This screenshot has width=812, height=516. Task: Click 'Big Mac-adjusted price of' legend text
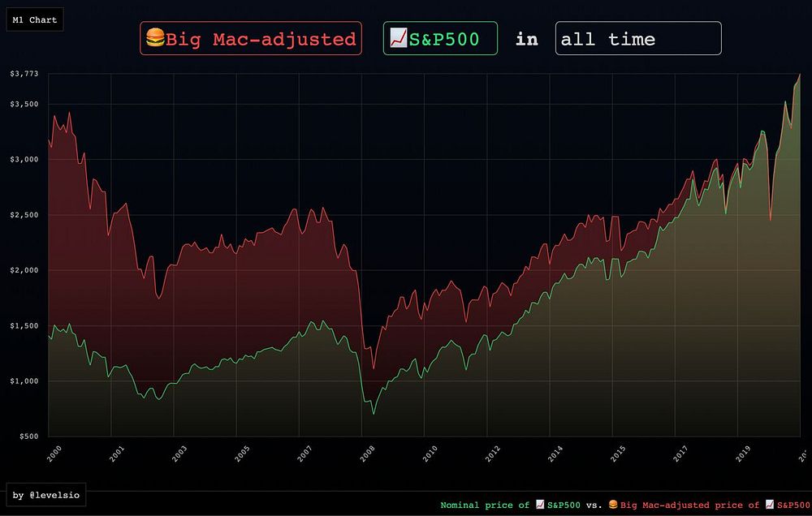tap(689, 505)
